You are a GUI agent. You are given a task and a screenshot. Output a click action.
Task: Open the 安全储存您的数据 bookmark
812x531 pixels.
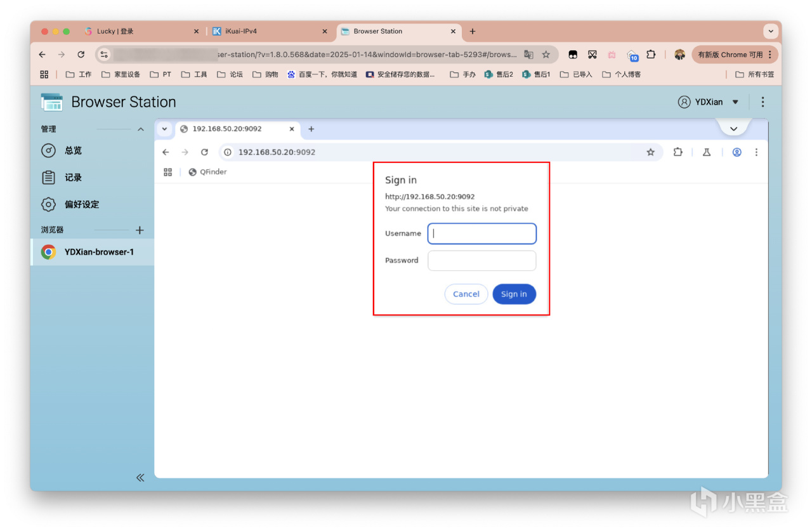click(x=400, y=74)
